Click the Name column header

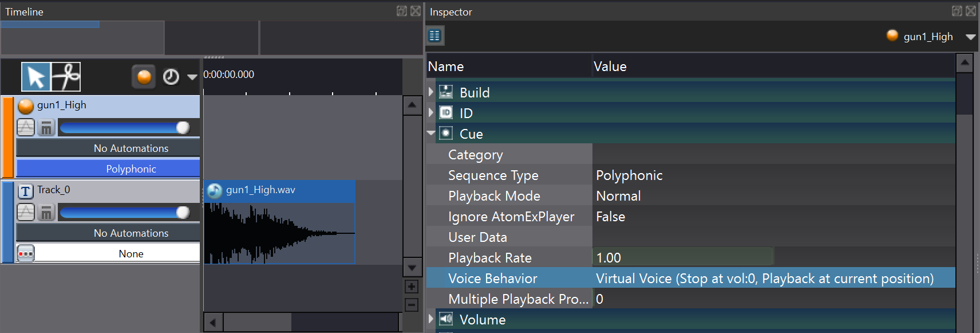point(509,66)
